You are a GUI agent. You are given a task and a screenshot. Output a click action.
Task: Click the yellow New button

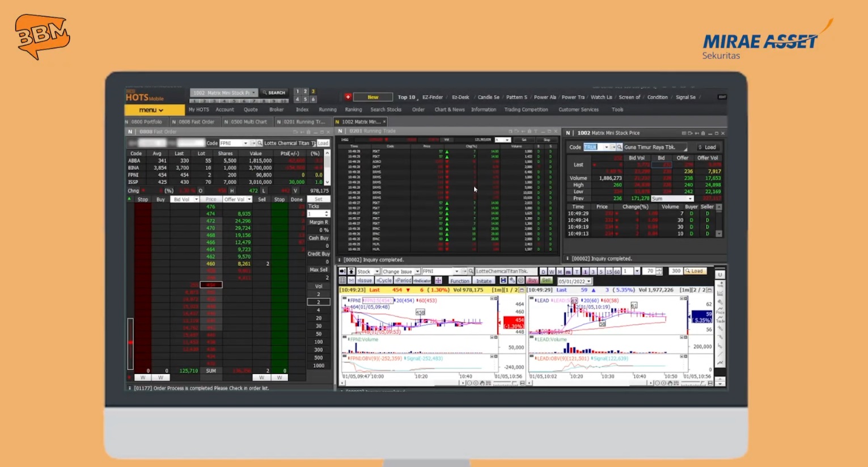pyautogui.click(x=372, y=97)
